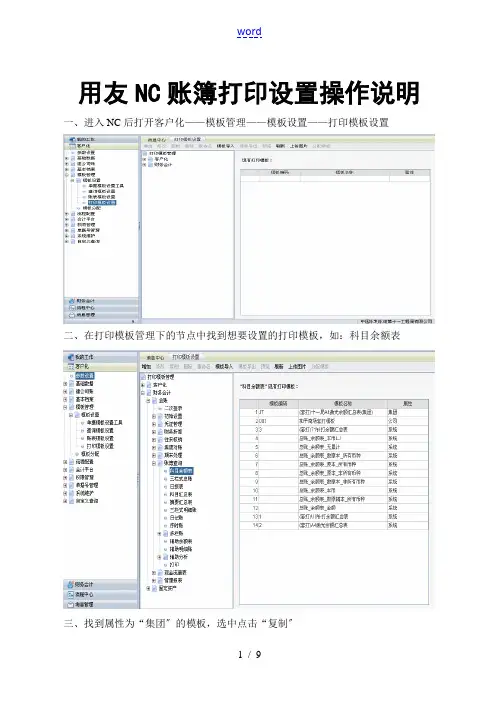Collapse 账簿查询 node in second screenshot tree
The width and height of the screenshot is (502, 708).
coord(154,463)
